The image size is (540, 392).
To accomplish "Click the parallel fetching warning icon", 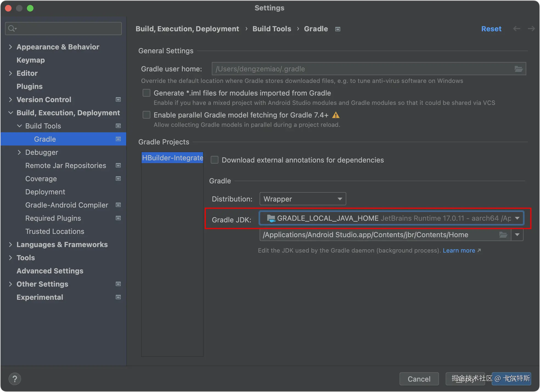I will [336, 115].
